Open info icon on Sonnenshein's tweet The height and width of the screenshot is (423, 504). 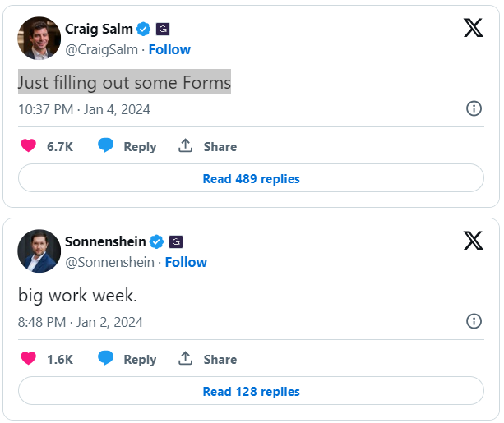click(474, 321)
